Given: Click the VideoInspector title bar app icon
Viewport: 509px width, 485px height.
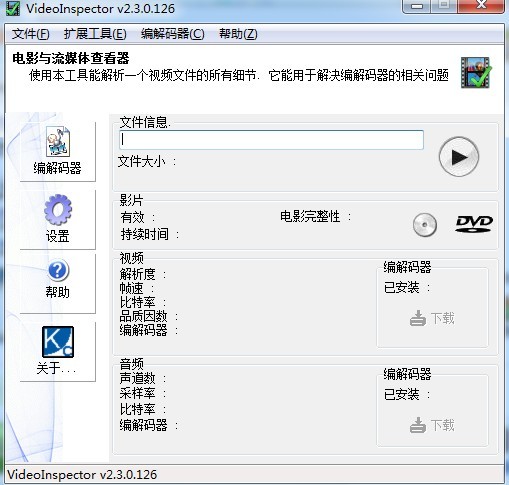Looking at the screenshot, I should click(x=13, y=8).
